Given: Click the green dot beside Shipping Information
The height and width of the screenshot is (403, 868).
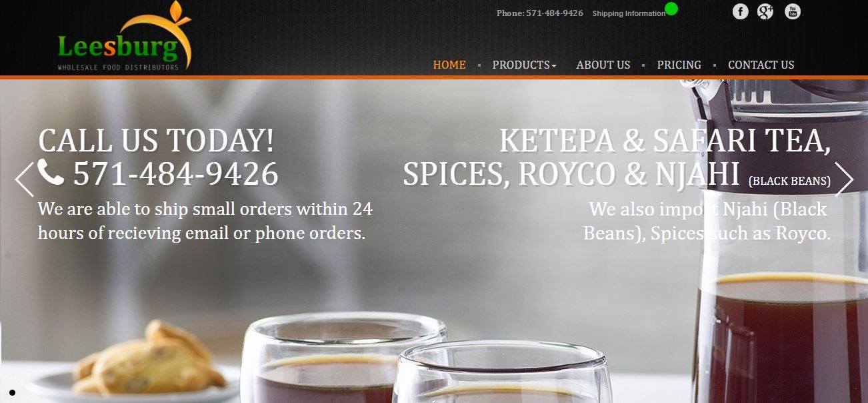Looking at the screenshot, I should [671, 9].
